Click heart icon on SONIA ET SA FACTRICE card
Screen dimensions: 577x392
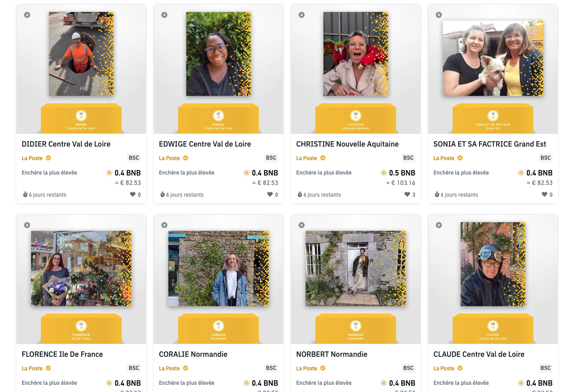click(544, 194)
